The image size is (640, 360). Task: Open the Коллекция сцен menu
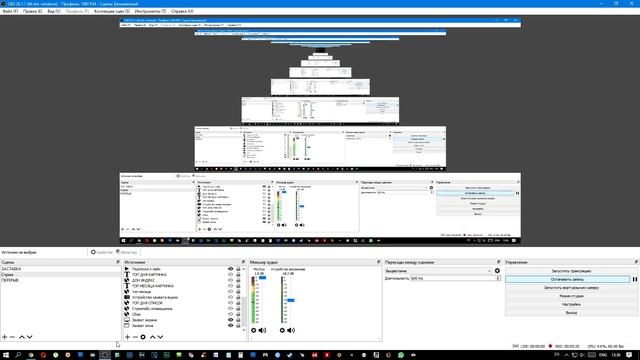(112, 11)
